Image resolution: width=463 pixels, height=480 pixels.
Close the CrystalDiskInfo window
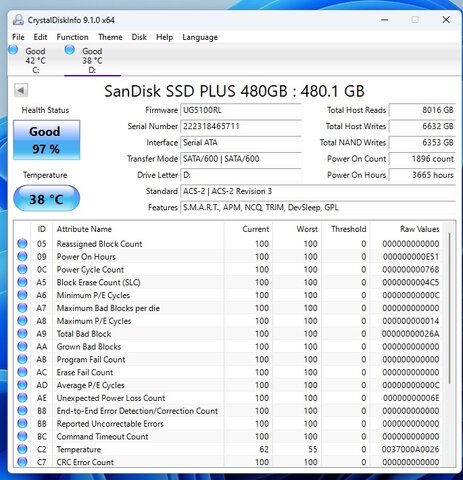[x=446, y=20]
